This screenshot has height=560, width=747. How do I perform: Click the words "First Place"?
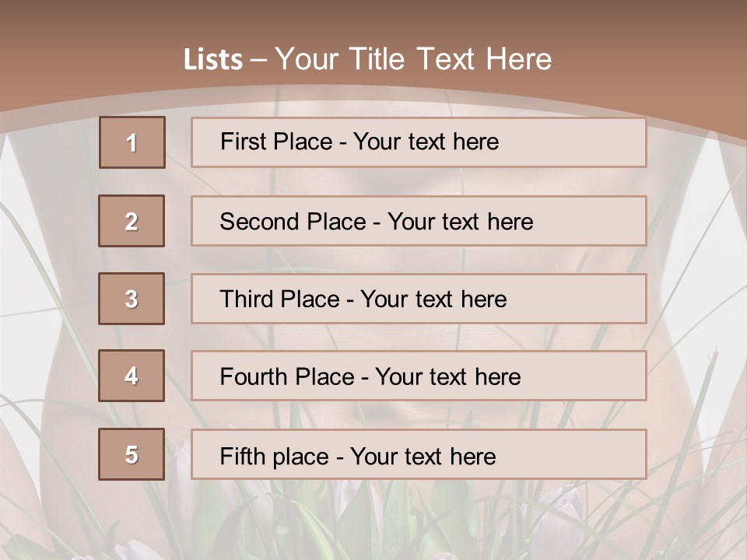[x=277, y=142]
